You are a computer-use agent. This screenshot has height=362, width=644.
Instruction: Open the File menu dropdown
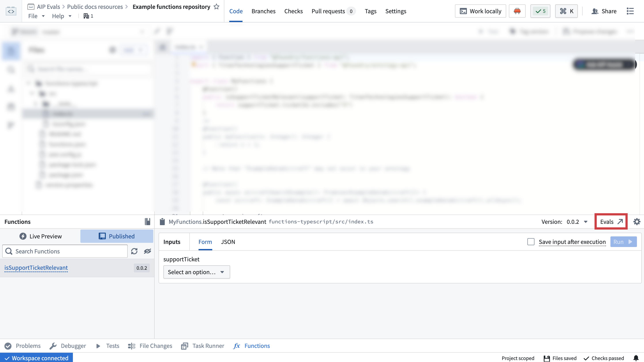click(x=36, y=16)
